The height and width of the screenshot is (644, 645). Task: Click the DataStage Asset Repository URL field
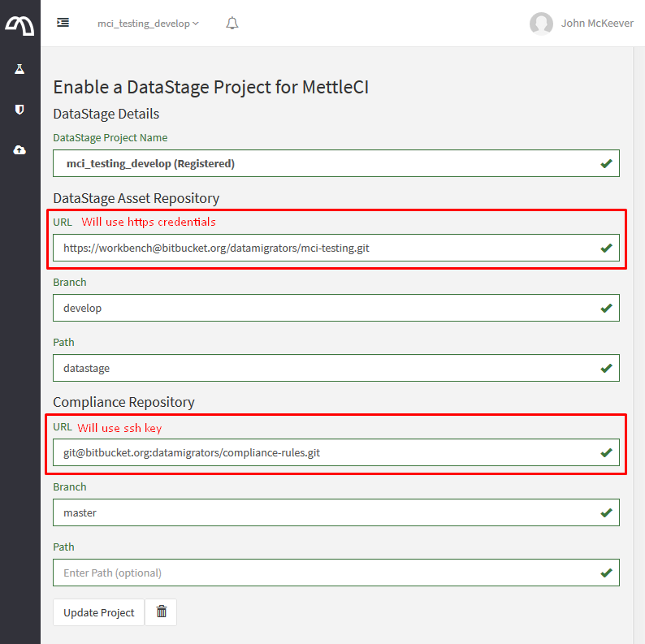click(325, 248)
